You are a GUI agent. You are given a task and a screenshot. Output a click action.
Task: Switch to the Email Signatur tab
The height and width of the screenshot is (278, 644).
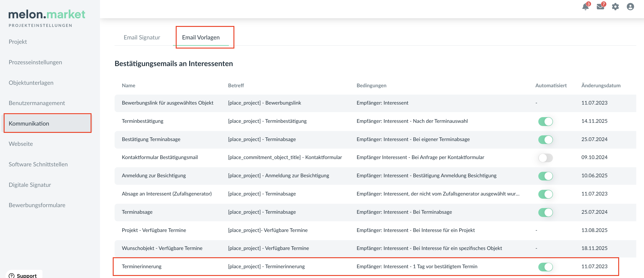142,37
